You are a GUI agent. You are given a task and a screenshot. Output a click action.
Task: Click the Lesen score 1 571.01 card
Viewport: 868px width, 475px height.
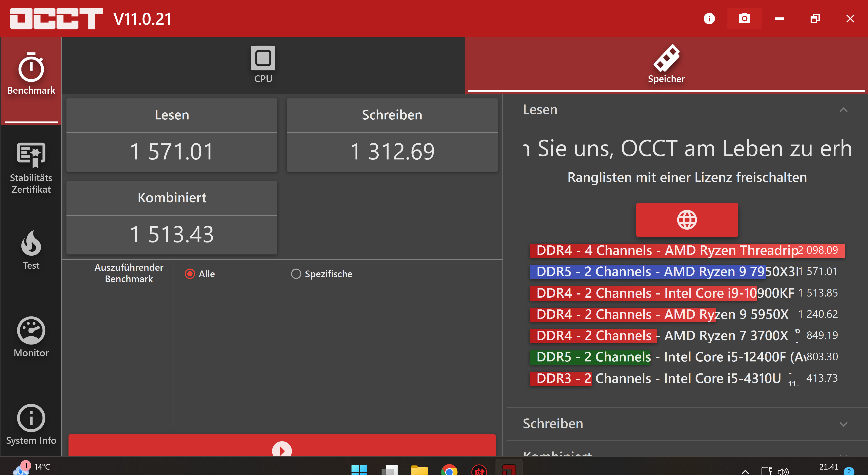click(x=172, y=151)
